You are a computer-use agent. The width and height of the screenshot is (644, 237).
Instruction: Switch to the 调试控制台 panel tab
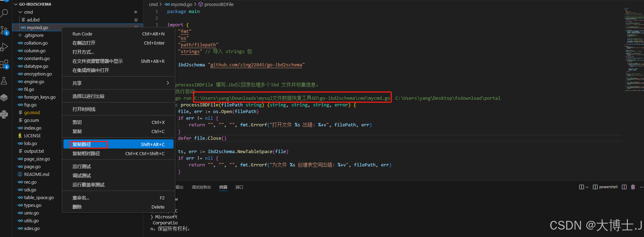click(x=201, y=187)
